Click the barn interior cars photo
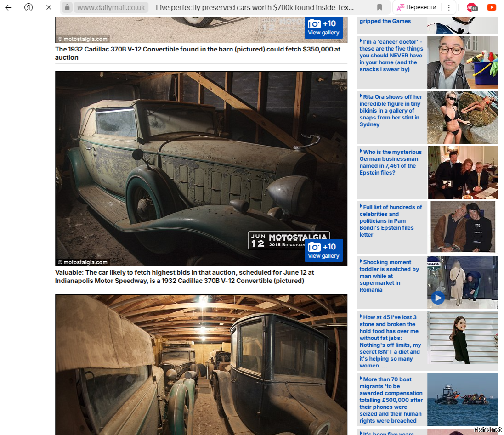Image resolution: width=504 pixels, height=435 pixels. (x=201, y=365)
